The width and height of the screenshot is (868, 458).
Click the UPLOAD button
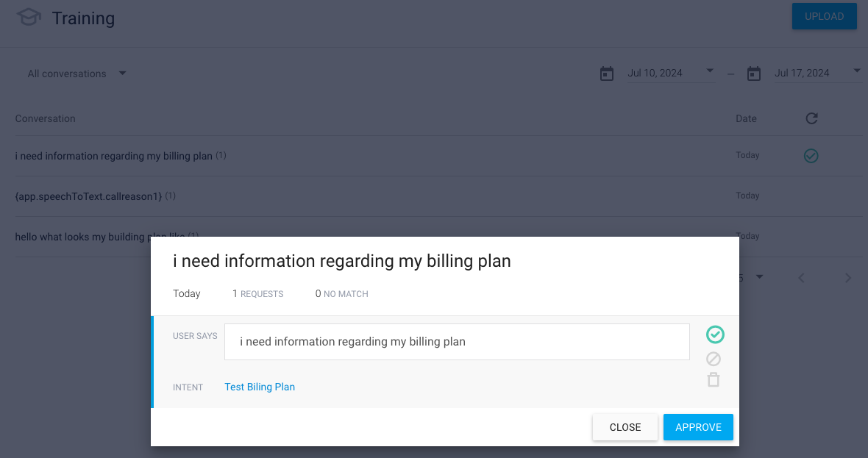[x=825, y=17]
